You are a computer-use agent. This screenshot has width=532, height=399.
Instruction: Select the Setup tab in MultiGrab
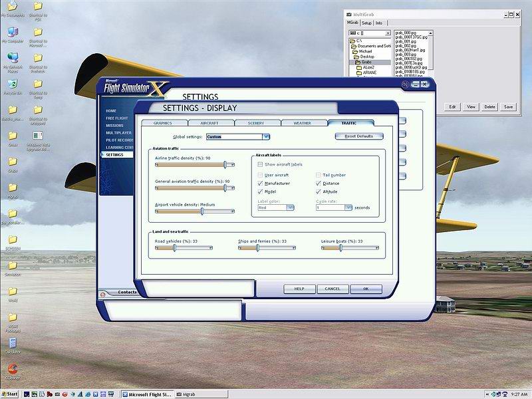(367, 23)
